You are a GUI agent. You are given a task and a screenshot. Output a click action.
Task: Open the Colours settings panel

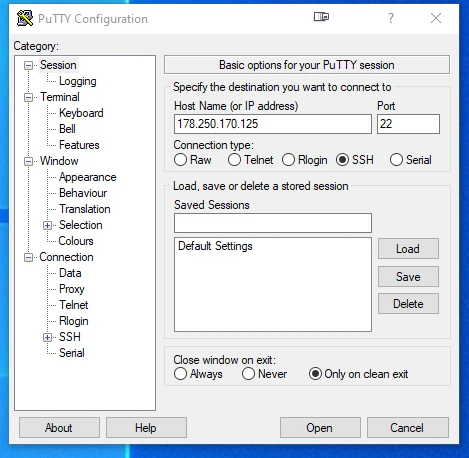(76, 241)
